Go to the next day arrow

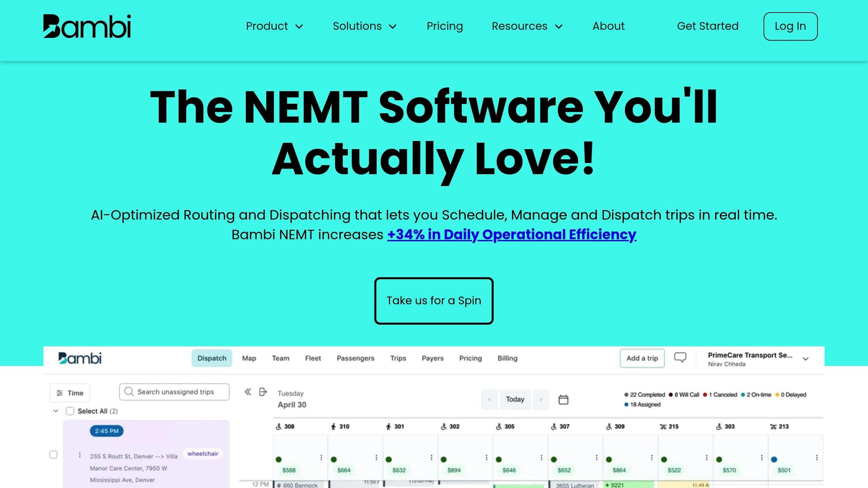(x=541, y=399)
